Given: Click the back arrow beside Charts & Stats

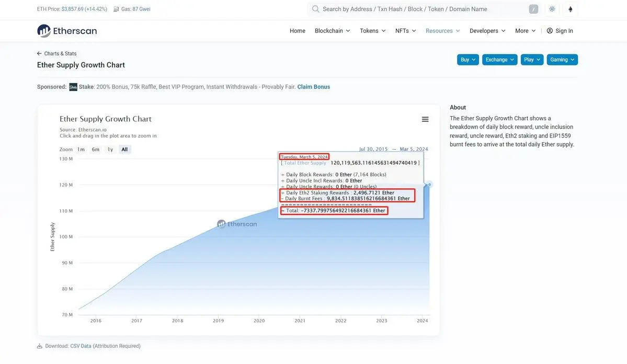Looking at the screenshot, I should [x=39, y=53].
